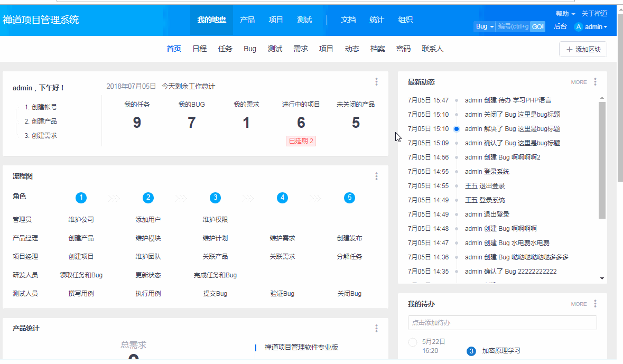
Task: Click 维护公司 in the flow chart
Action: pos(81,219)
